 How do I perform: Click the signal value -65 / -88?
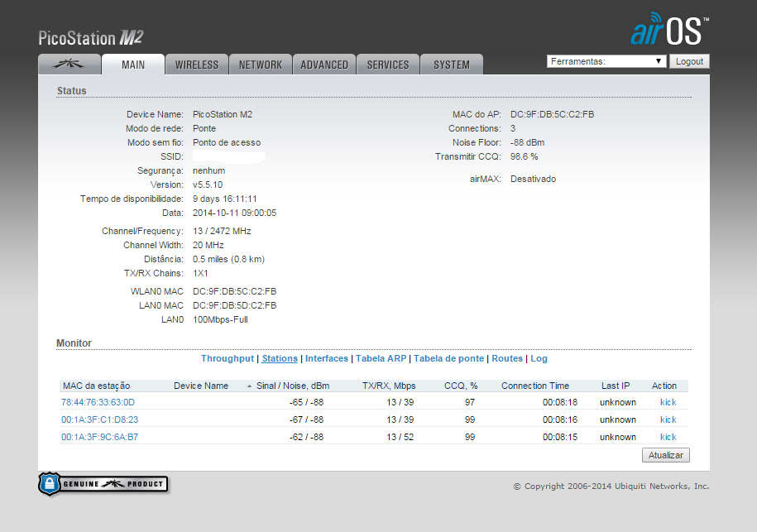(307, 403)
